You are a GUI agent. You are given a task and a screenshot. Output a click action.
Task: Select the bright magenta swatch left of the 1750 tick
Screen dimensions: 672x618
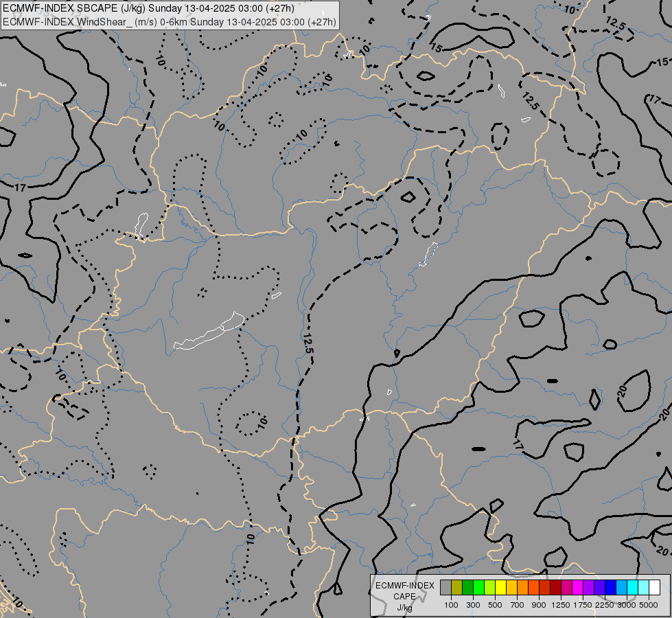click(578, 588)
